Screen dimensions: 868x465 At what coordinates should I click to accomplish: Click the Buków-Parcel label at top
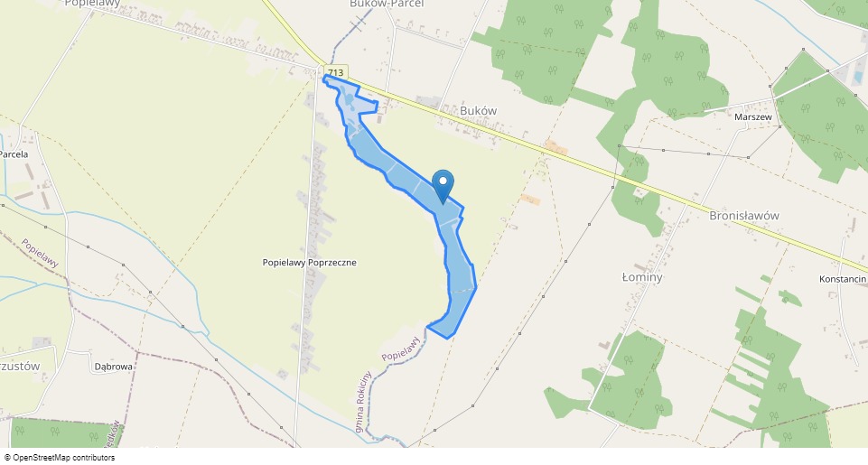pos(387,4)
